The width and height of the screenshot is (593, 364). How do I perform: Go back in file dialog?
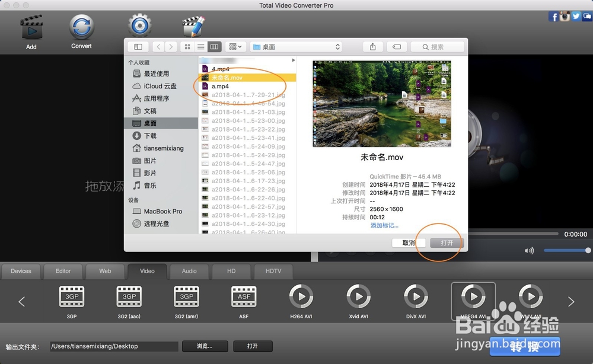pyautogui.click(x=159, y=47)
